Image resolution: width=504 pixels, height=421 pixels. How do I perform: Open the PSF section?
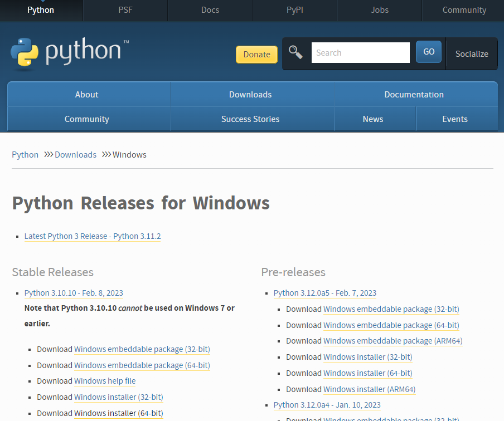pyautogui.click(x=125, y=9)
